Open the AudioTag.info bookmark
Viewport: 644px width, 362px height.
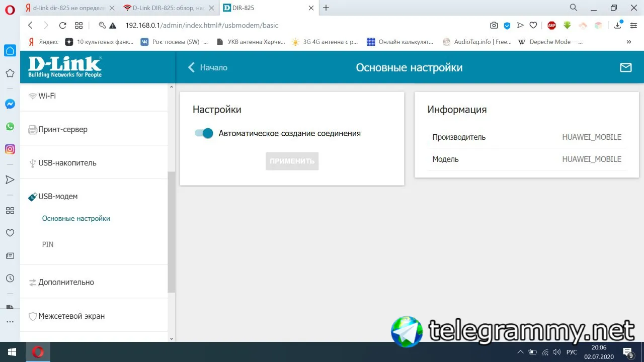point(477,42)
